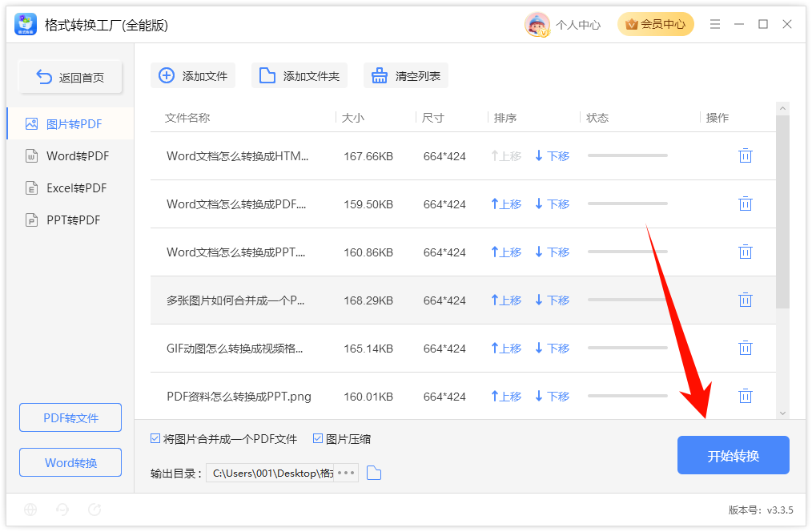Click 开始转换 button
Image resolution: width=812 pixels, height=532 pixels.
(x=734, y=455)
